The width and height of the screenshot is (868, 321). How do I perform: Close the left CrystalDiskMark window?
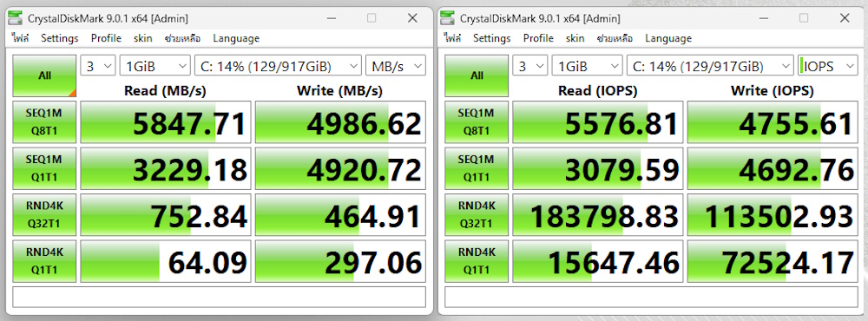click(x=412, y=18)
